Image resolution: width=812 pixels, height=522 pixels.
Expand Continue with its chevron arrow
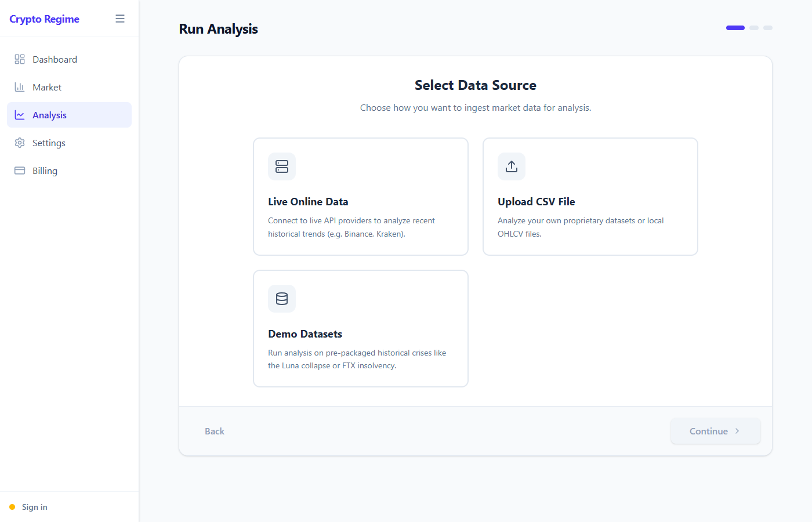(x=737, y=431)
